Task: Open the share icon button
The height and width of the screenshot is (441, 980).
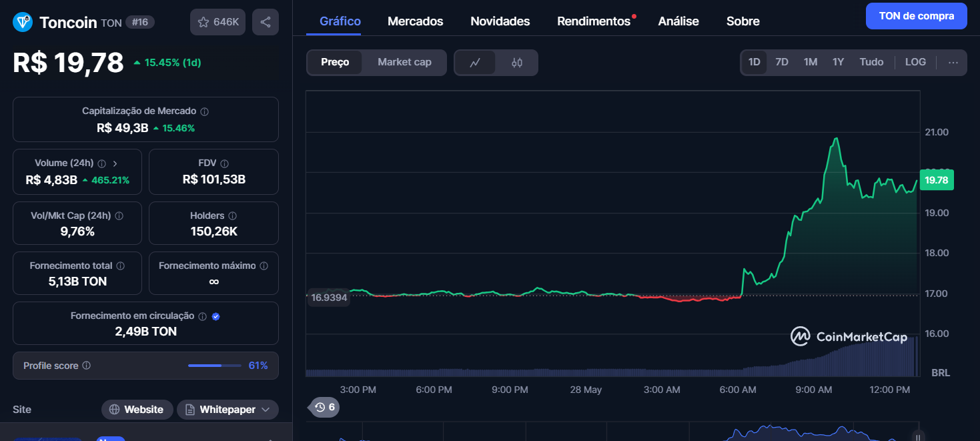Action: coord(266,22)
